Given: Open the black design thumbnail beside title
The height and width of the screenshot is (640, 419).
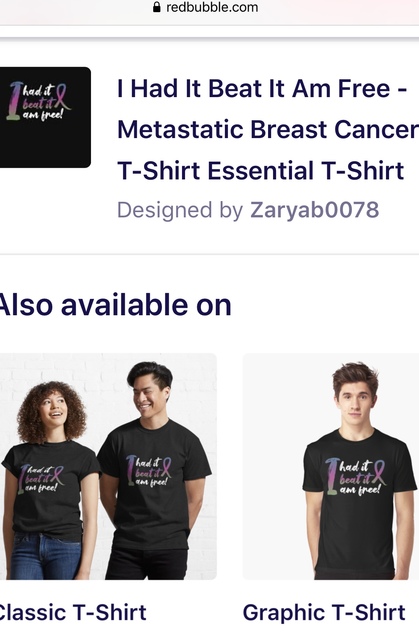Looking at the screenshot, I should 45,117.
